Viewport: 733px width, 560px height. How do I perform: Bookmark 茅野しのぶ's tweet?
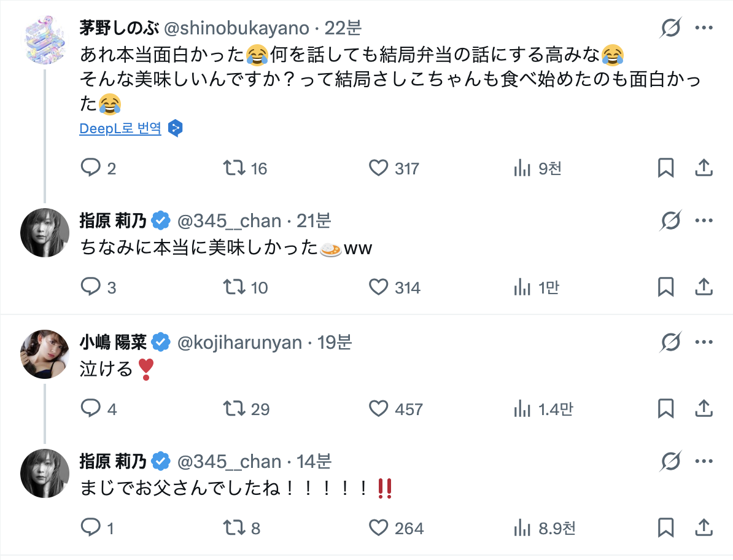tap(665, 168)
